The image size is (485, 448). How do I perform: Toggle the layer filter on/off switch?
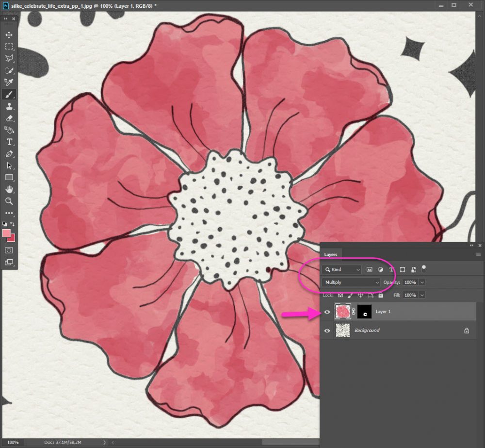point(424,268)
